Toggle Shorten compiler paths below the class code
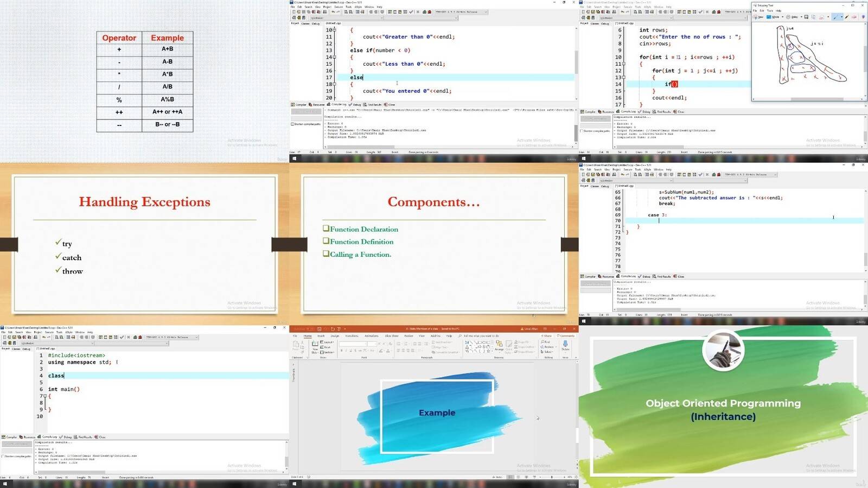 (x=17, y=456)
